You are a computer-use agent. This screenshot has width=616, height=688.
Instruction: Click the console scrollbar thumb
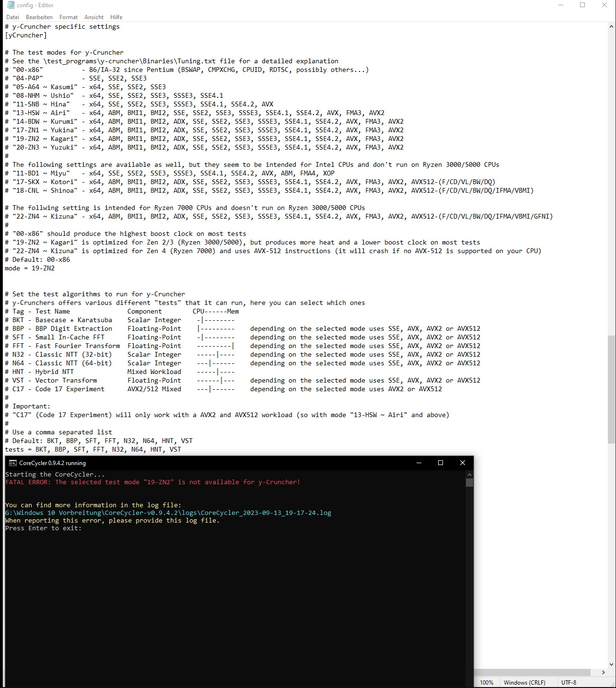(x=469, y=482)
